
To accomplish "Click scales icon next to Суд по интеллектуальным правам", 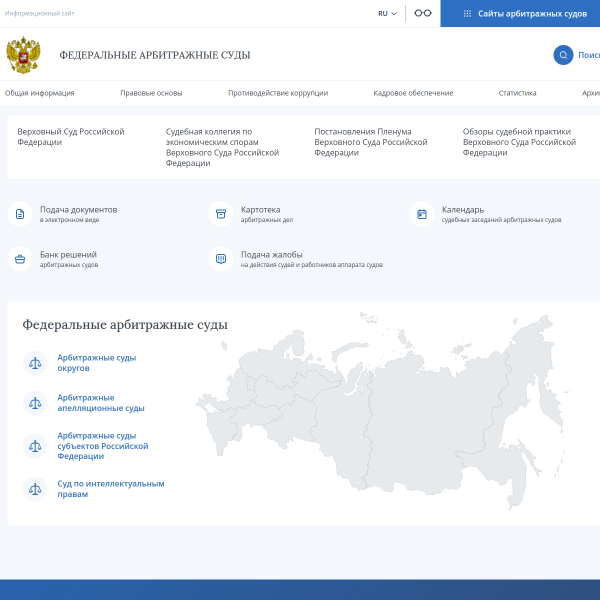I will tap(35, 489).
